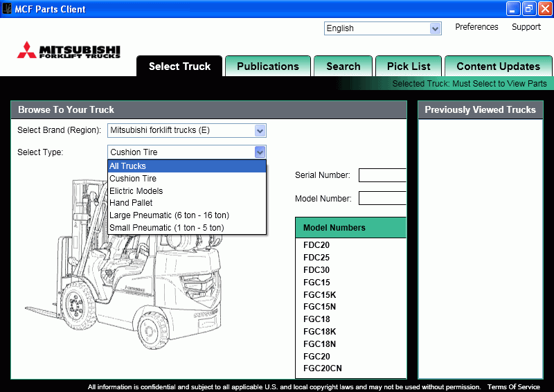Choose All Trucks from type list

point(187,166)
